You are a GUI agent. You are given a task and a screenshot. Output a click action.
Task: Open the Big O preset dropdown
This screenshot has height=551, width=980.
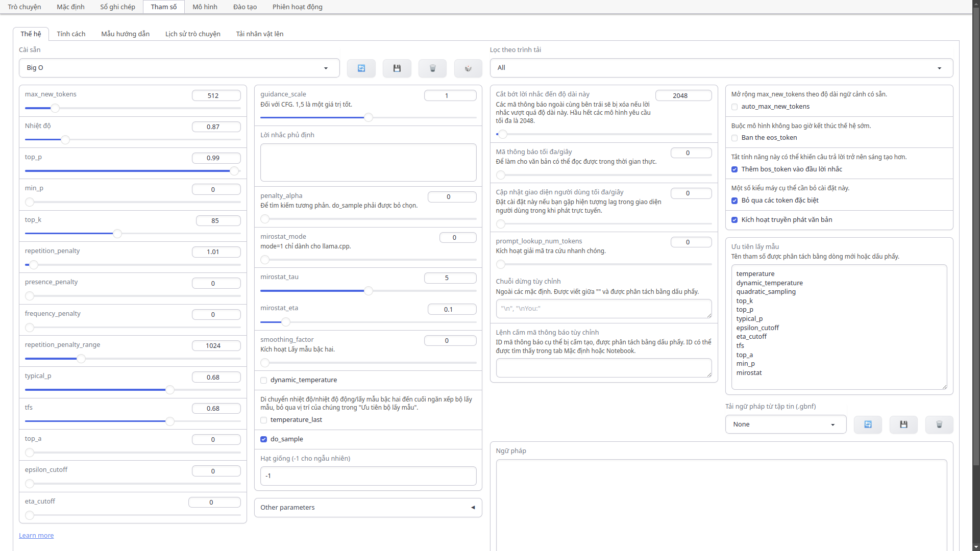pyautogui.click(x=179, y=68)
